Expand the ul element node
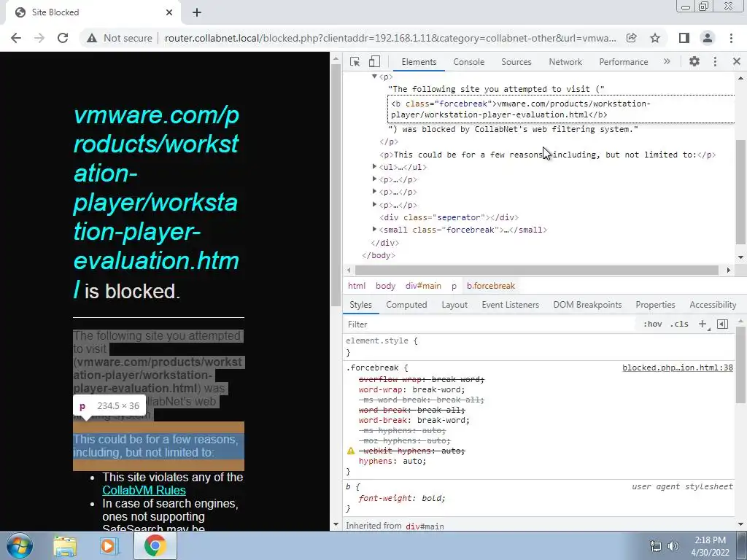 pos(374,167)
